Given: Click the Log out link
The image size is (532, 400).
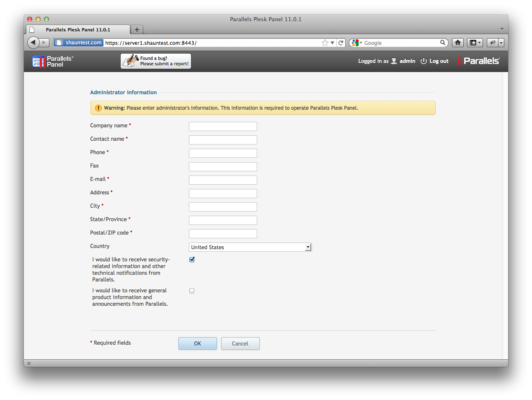Looking at the screenshot, I should pyautogui.click(x=434, y=61).
